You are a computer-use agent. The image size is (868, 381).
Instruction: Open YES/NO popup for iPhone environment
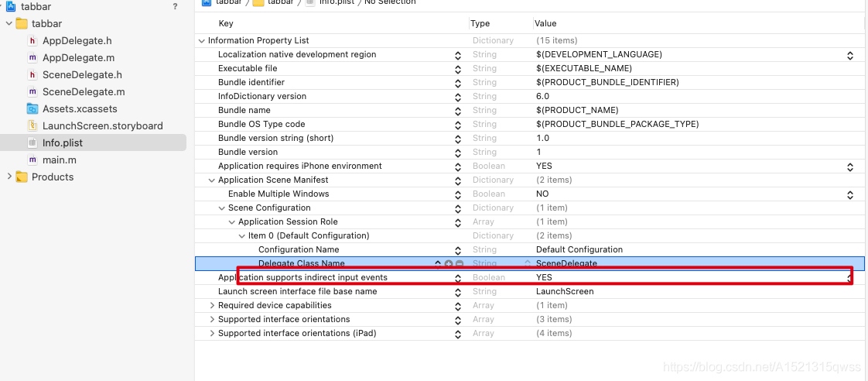click(x=849, y=166)
